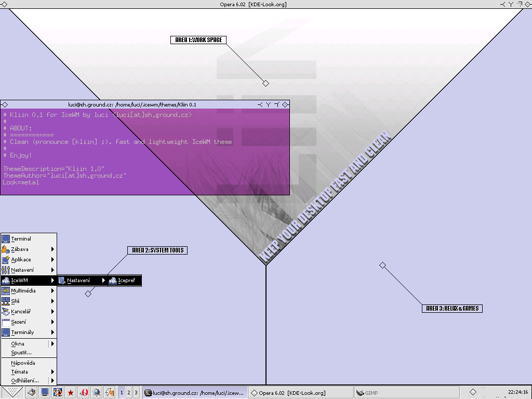Open Nápověda help menu entry
Screen dimensions: 532x399
29,363
